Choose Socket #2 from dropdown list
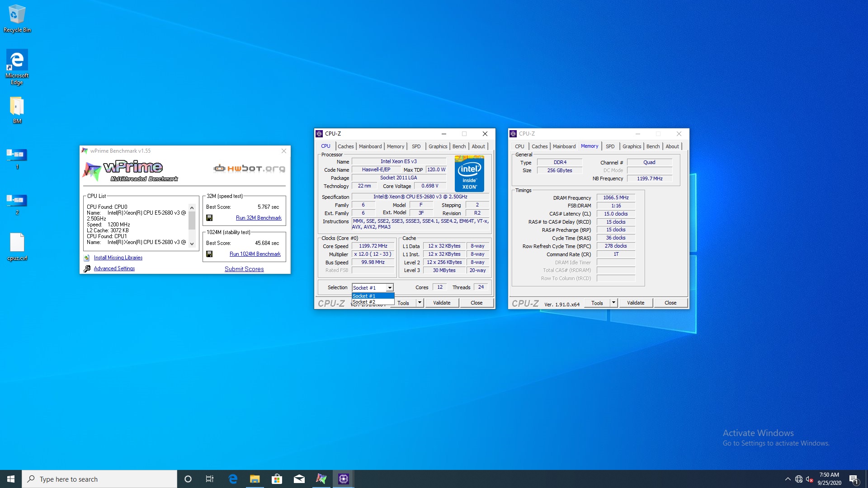This screenshot has width=868, height=488. (373, 302)
